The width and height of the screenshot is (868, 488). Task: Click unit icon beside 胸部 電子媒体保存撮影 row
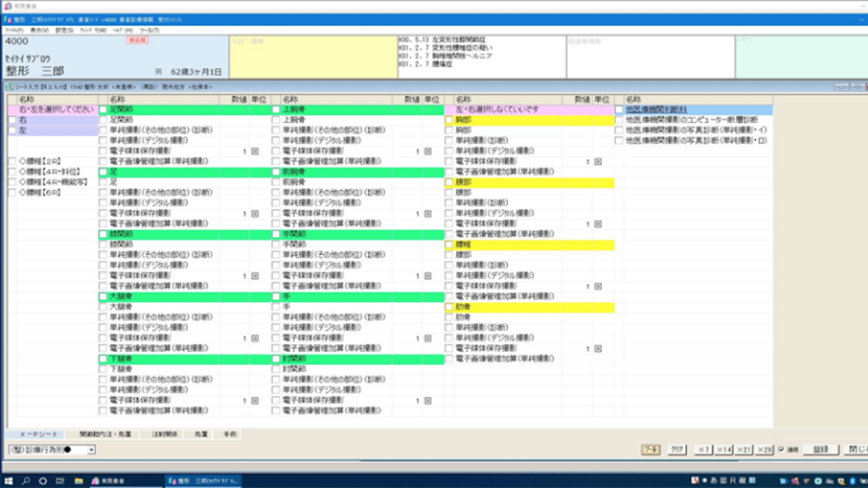[x=599, y=161]
